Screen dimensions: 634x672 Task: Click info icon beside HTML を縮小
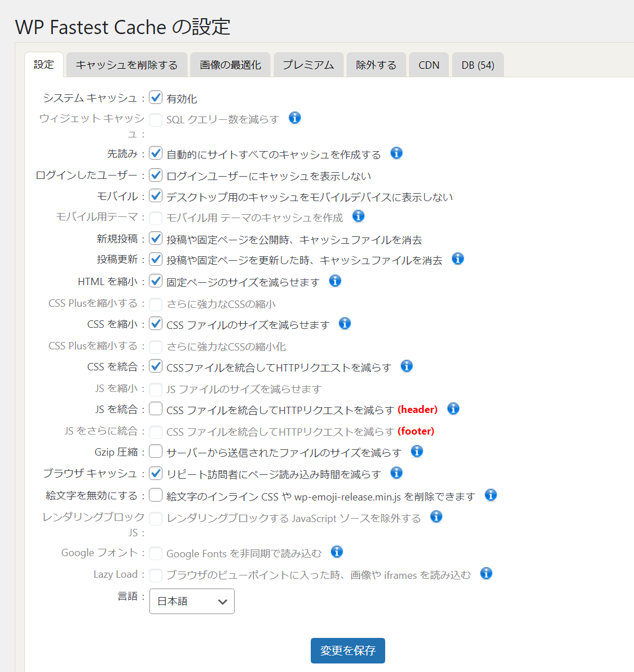[335, 281]
